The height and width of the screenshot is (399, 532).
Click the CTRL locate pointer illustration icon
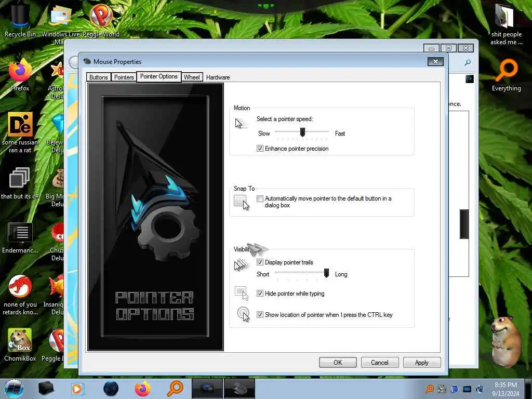click(x=243, y=314)
